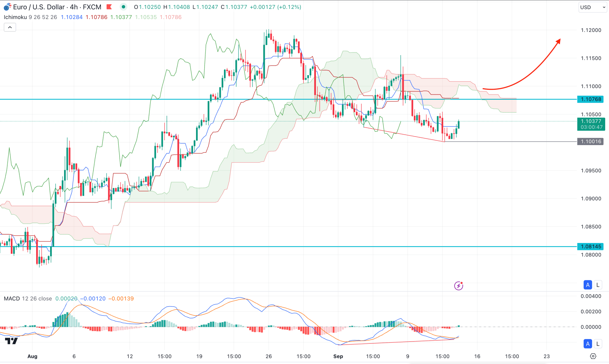Toggle log scale 'L' on the MACD pane
Viewport: 609px width, 364px height.
pos(598,344)
